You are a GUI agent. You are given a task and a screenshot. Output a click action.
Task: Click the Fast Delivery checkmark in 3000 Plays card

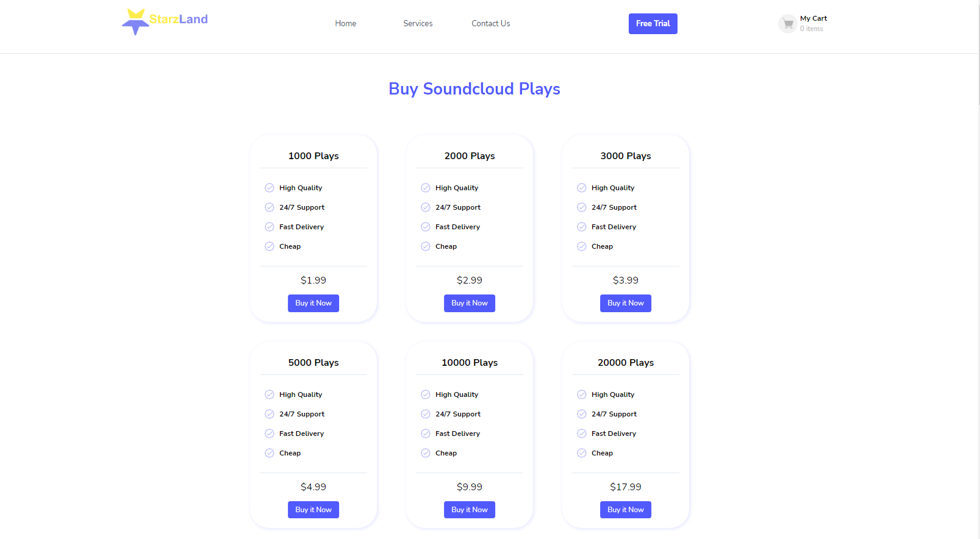pos(582,227)
